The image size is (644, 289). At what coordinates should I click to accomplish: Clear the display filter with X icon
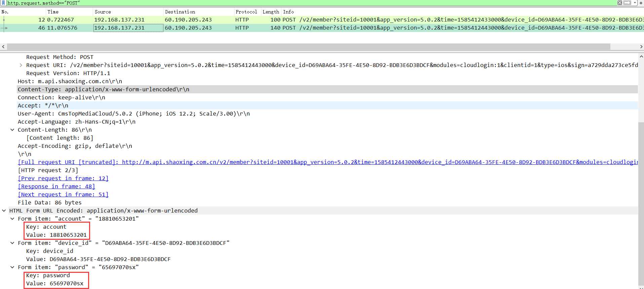pyautogui.click(x=620, y=3)
